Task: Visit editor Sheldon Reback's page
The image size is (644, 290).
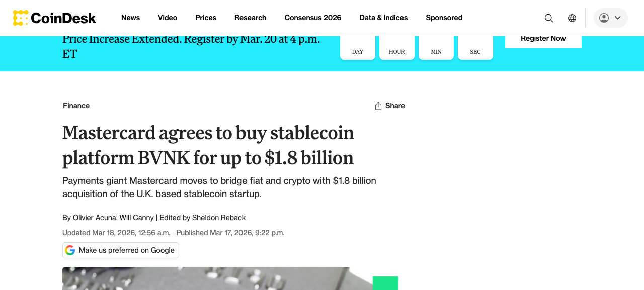Action: [219, 218]
